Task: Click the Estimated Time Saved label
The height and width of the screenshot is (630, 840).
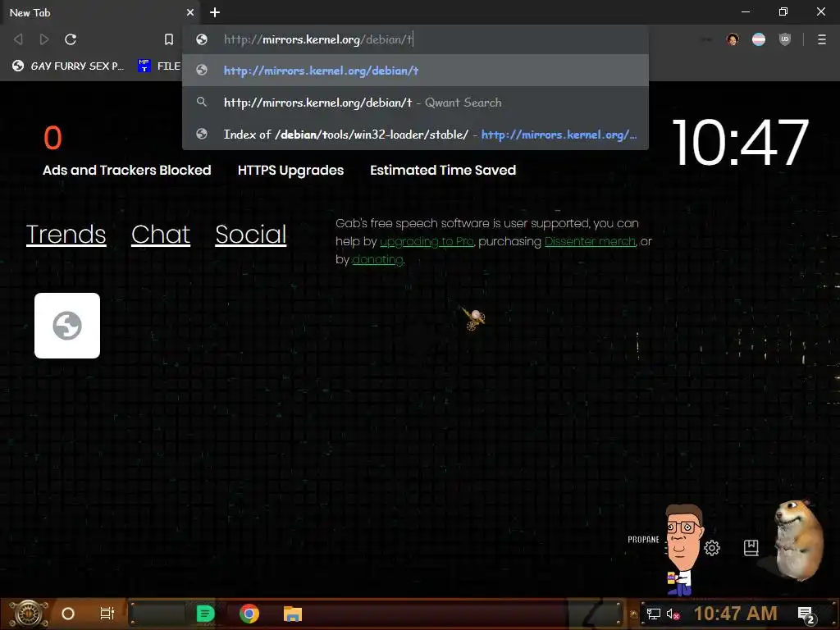Action: (443, 171)
